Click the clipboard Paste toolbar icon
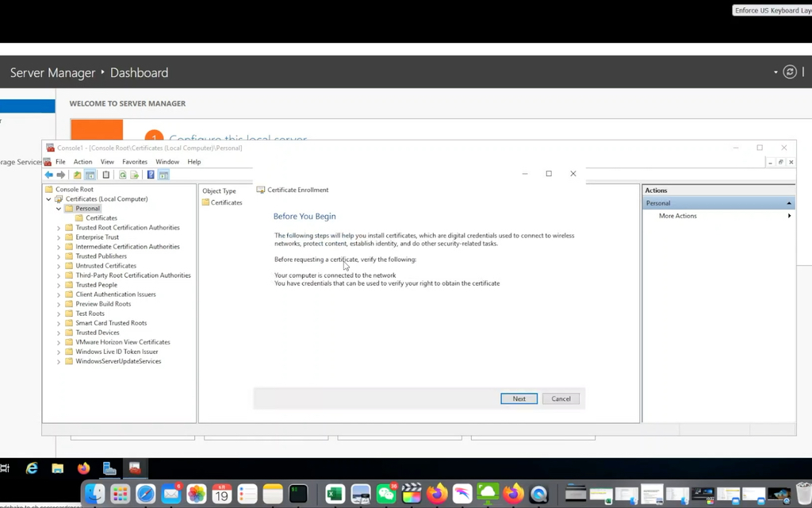812x508 pixels. tap(106, 175)
